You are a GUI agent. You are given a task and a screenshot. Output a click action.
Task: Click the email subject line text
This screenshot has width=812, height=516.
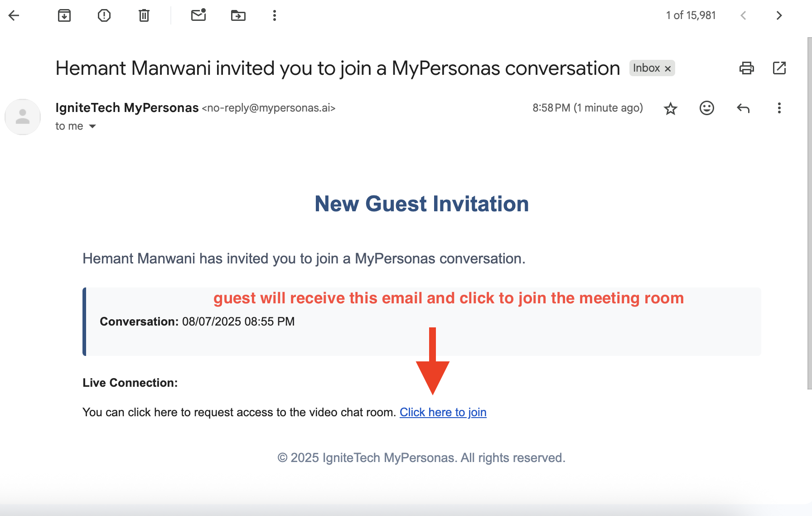point(338,68)
